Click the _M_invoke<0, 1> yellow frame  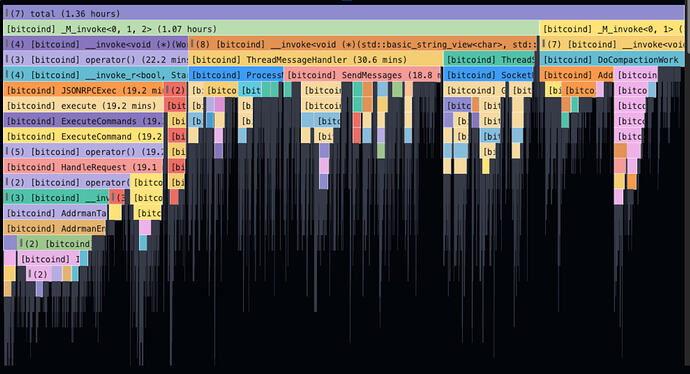612,29
